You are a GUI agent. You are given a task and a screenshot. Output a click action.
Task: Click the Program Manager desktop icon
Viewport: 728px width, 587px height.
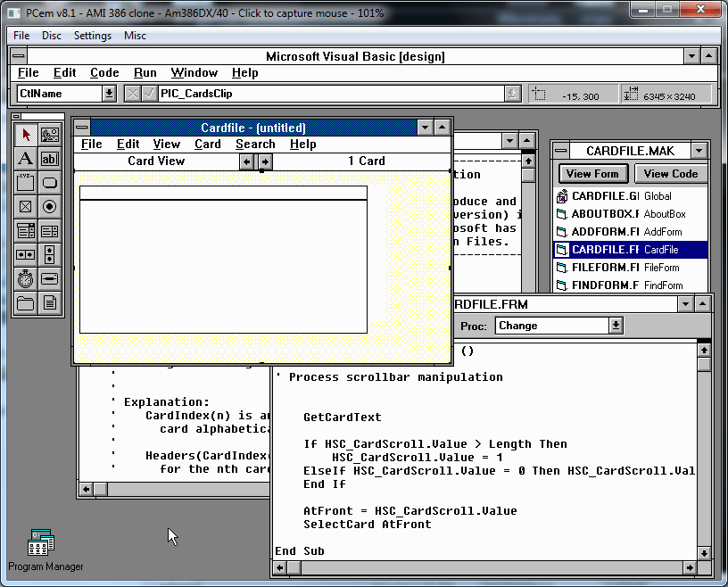41,542
